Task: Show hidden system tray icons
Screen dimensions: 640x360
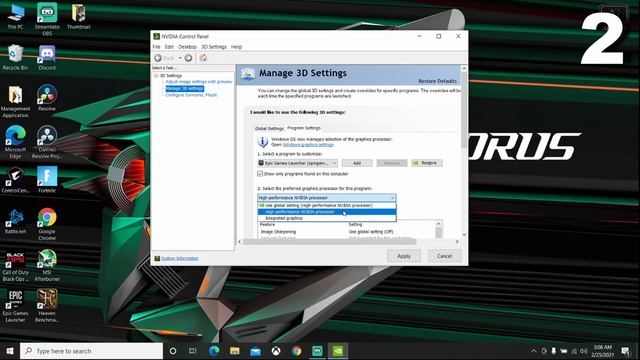Action: coord(533,351)
